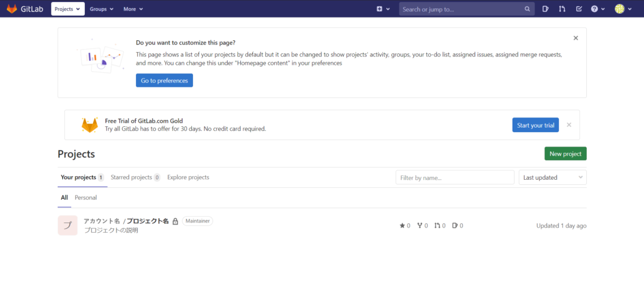
Task: Click the project merge requests count icon
Action: (437, 226)
